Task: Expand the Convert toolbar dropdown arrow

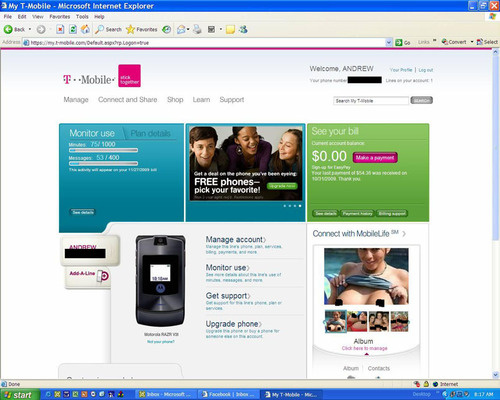Action: 472,42
